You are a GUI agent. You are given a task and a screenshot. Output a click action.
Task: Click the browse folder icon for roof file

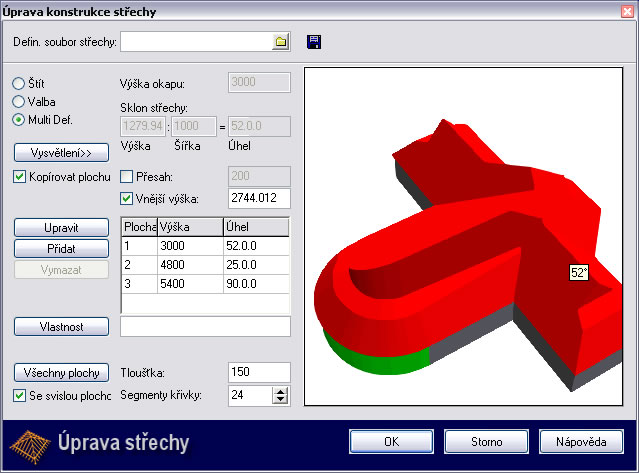click(281, 42)
